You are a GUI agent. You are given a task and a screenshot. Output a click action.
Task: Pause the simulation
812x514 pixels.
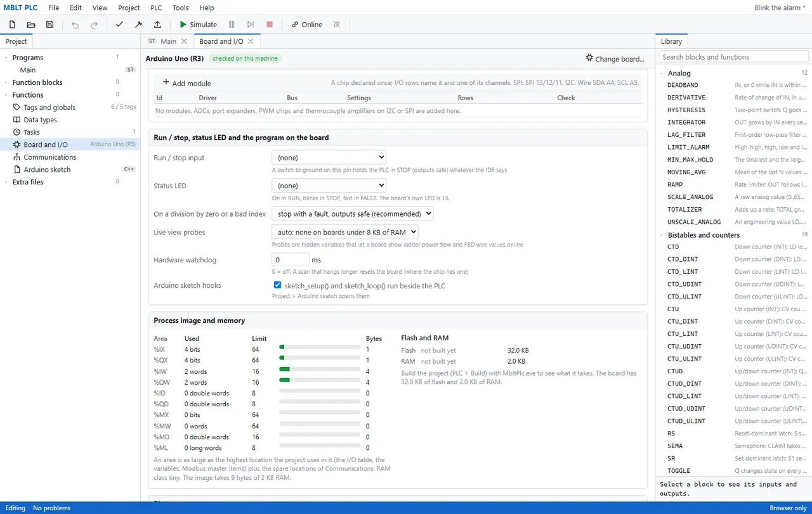232,25
